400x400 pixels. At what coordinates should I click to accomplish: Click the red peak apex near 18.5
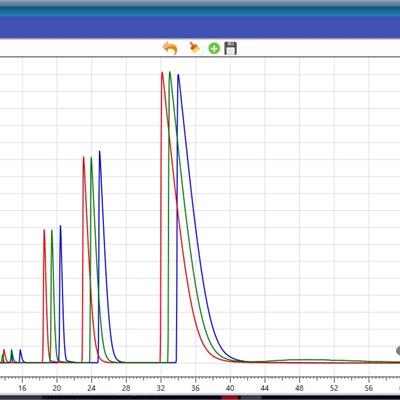point(44,230)
